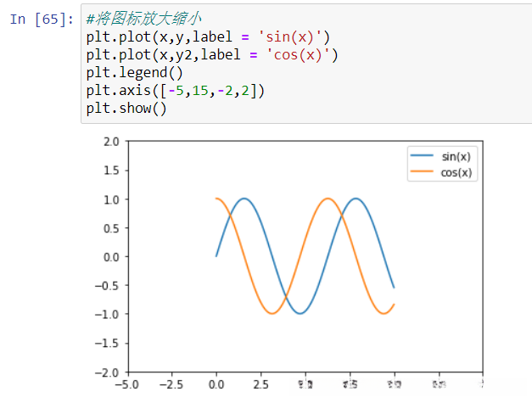Click the −2.5 x-axis tick label
The image size is (532, 403).
pyautogui.click(x=171, y=384)
